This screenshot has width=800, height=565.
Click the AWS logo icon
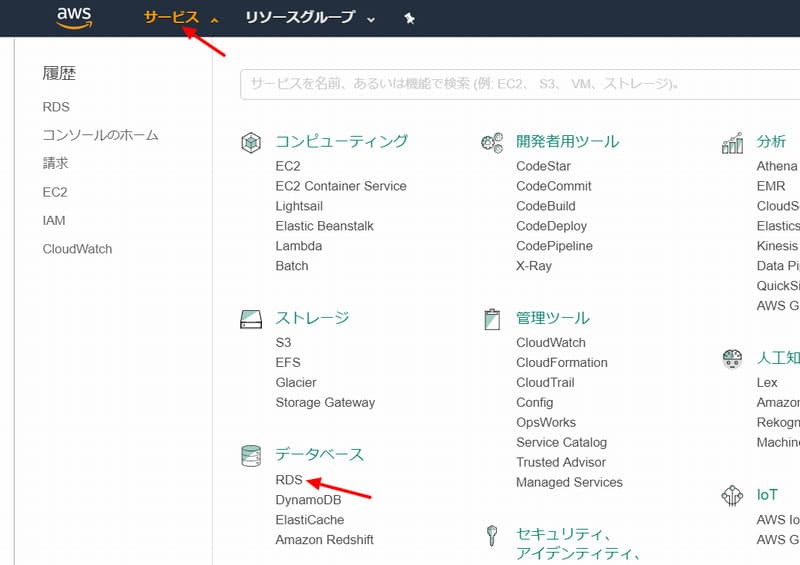click(x=75, y=18)
